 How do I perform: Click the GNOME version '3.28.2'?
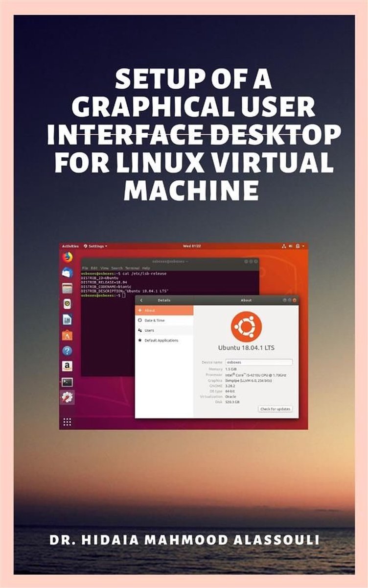tap(230, 386)
